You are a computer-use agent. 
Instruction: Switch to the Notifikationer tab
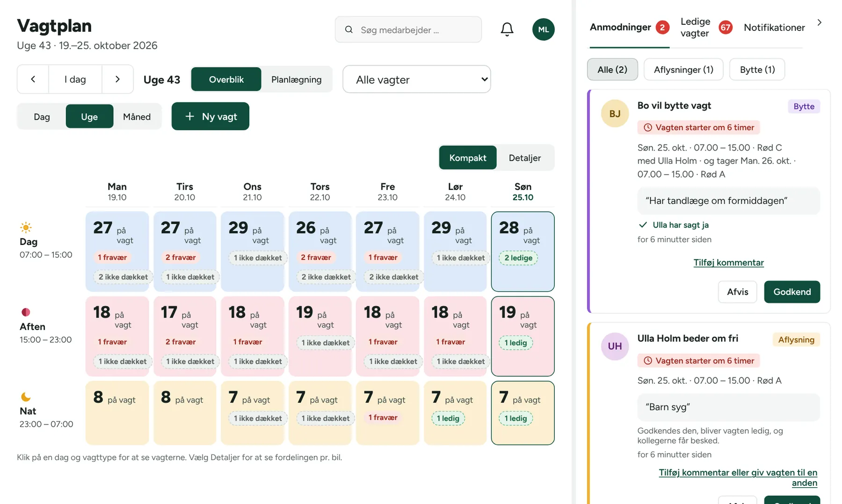774,27
